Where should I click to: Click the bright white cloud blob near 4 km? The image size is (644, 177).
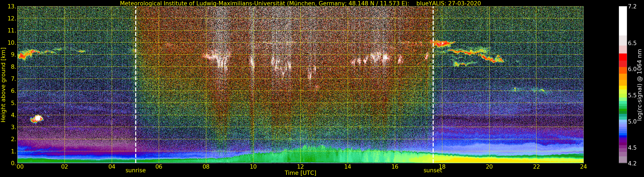(37, 119)
